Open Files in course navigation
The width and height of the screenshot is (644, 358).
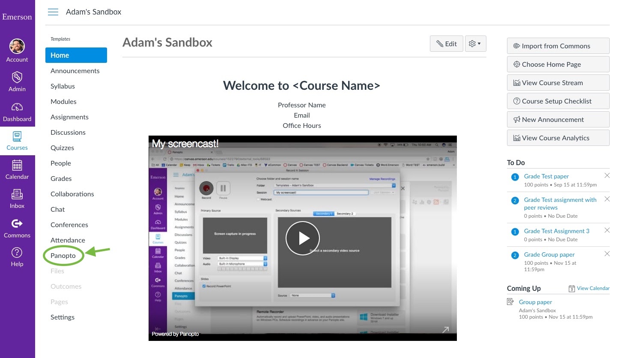pyautogui.click(x=57, y=271)
